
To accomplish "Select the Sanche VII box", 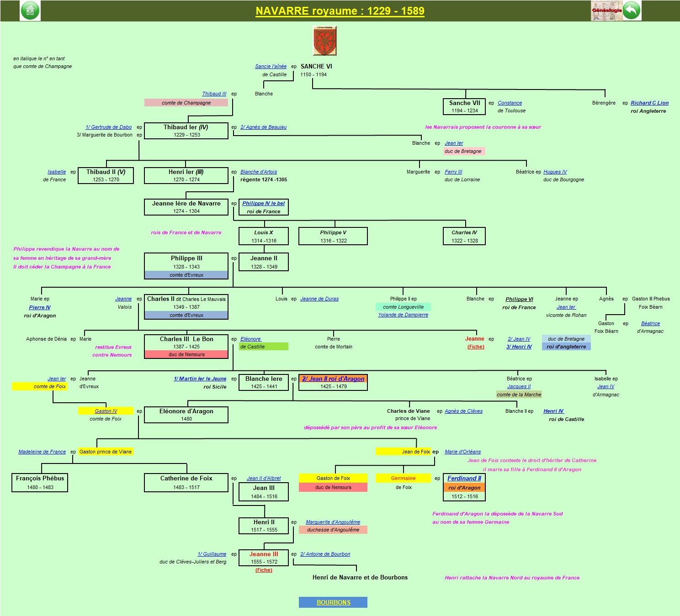I will (464, 106).
